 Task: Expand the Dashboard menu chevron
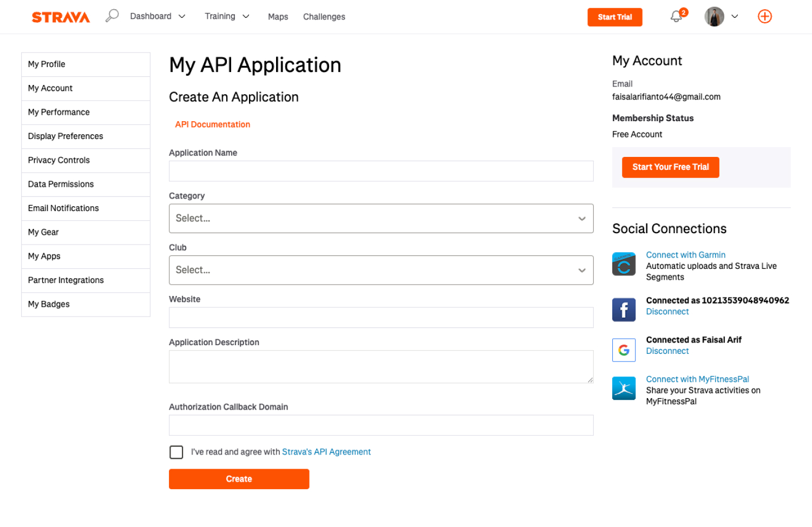coord(182,17)
